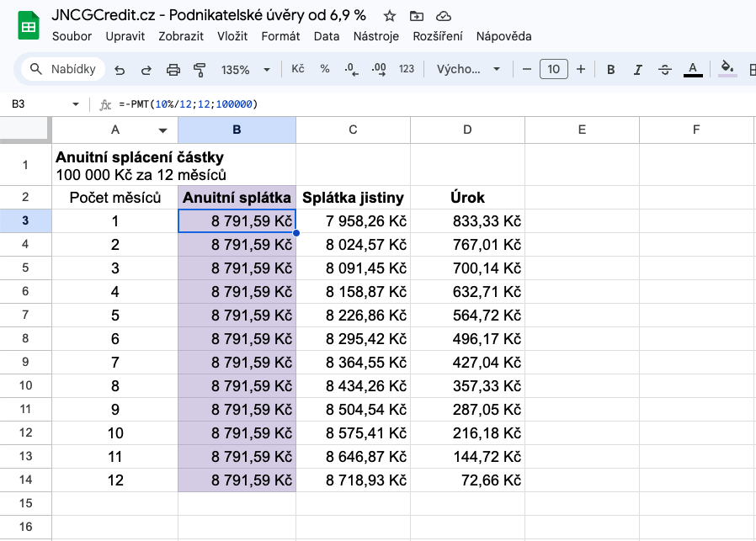Open the Nápověda menu

503,37
